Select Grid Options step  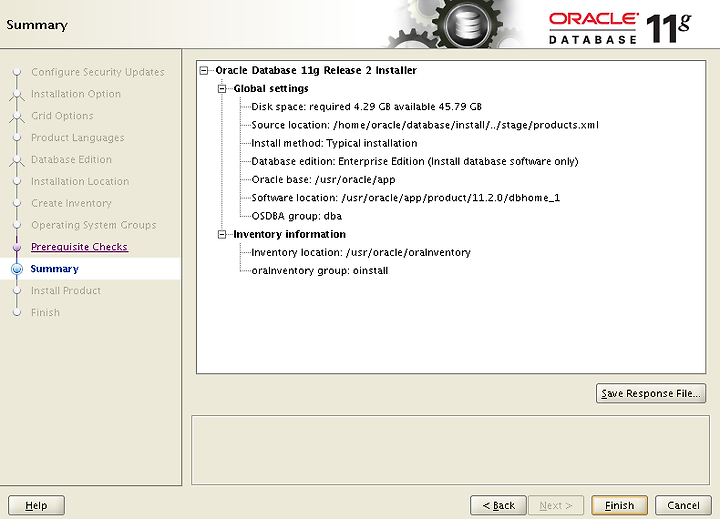(x=62, y=116)
